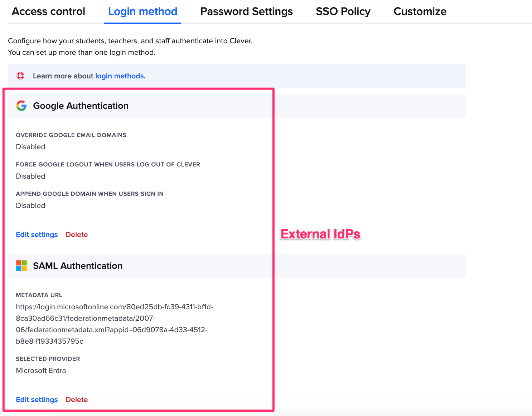
Task: Click the Microsoft logo beside SAML Authentication
Action: (21, 266)
